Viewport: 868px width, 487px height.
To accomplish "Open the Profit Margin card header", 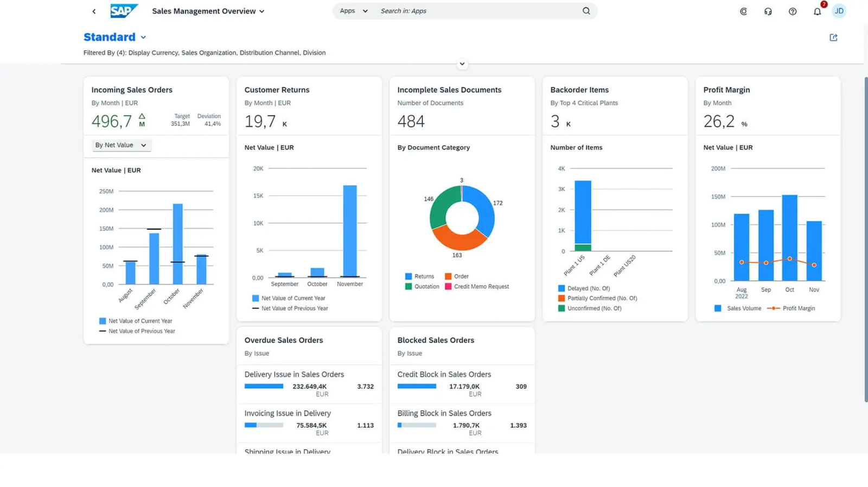I will point(726,90).
